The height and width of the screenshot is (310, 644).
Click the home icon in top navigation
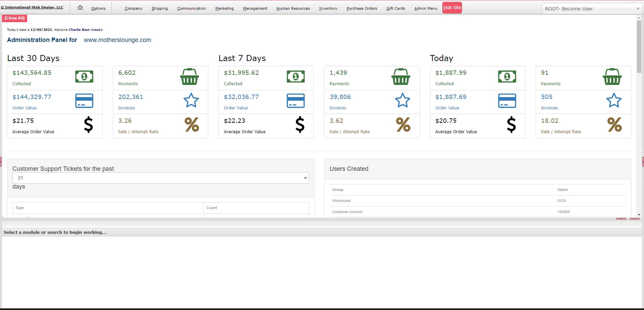click(x=80, y=7)
